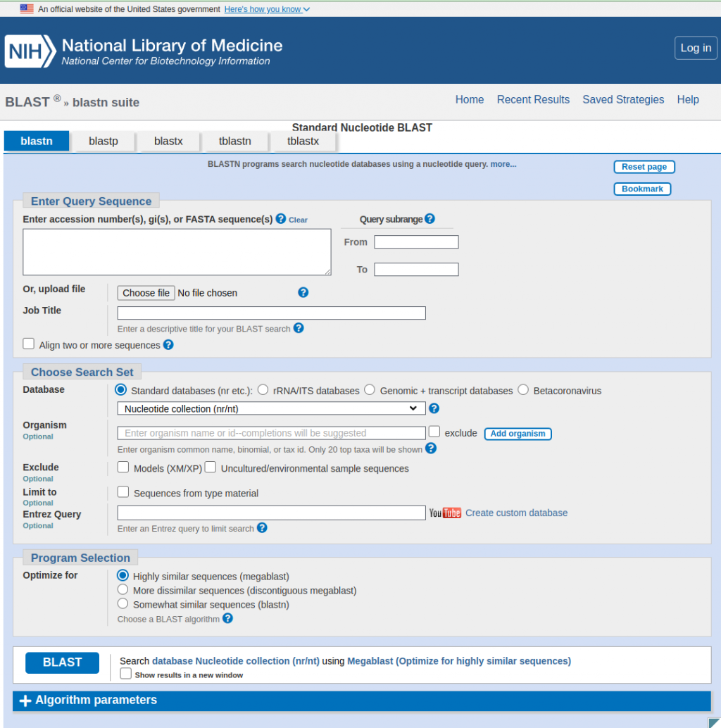Check Show results in a new window

pos(126,674)
